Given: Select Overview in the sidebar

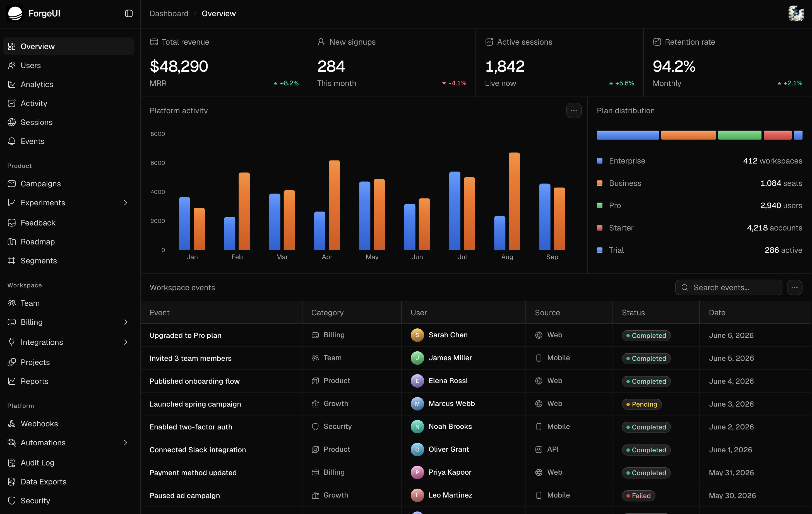Looking at the screenshot, I should coord(68,46).
